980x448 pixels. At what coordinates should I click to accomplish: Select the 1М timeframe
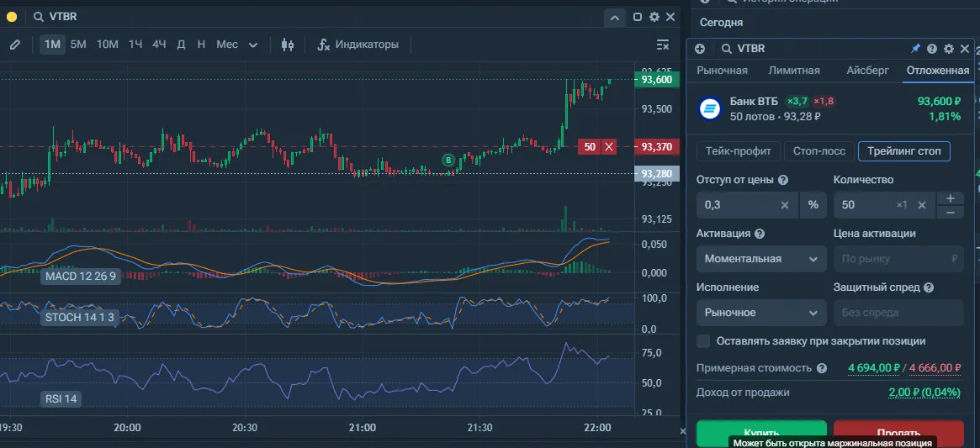[52, 45]
